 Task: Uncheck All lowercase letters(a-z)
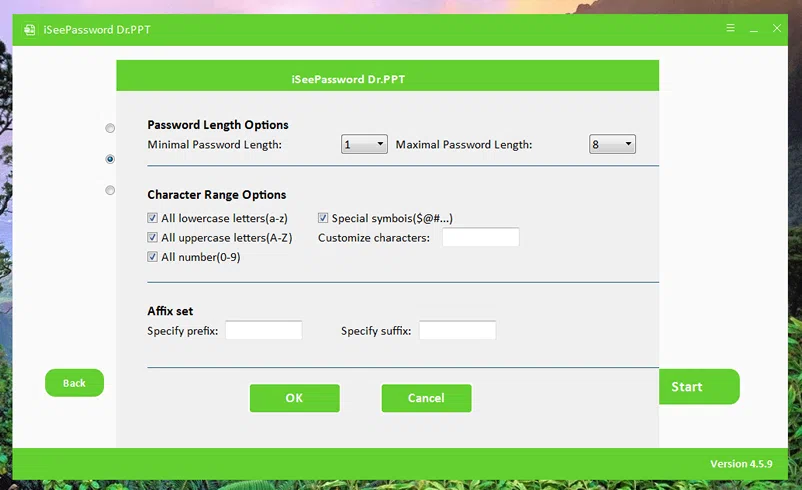pyautogui.click(x=153, y=218)
